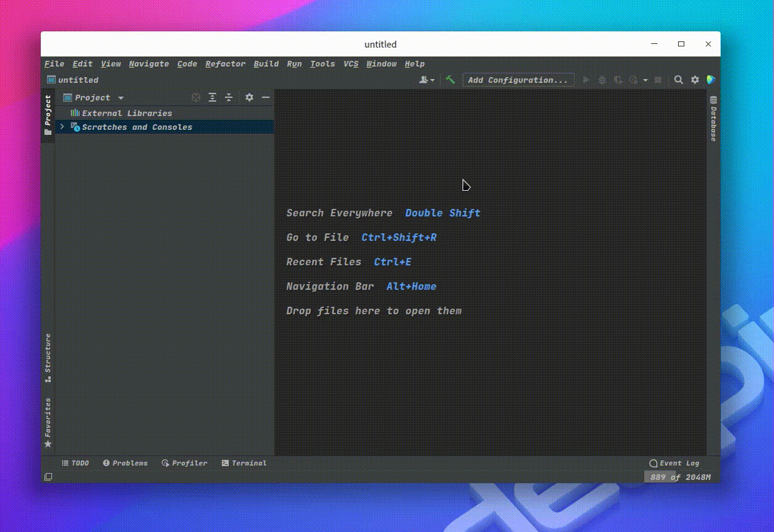Open IDE settings gear in main toolbar
This screenshot has width=774, height=532.
695,80
